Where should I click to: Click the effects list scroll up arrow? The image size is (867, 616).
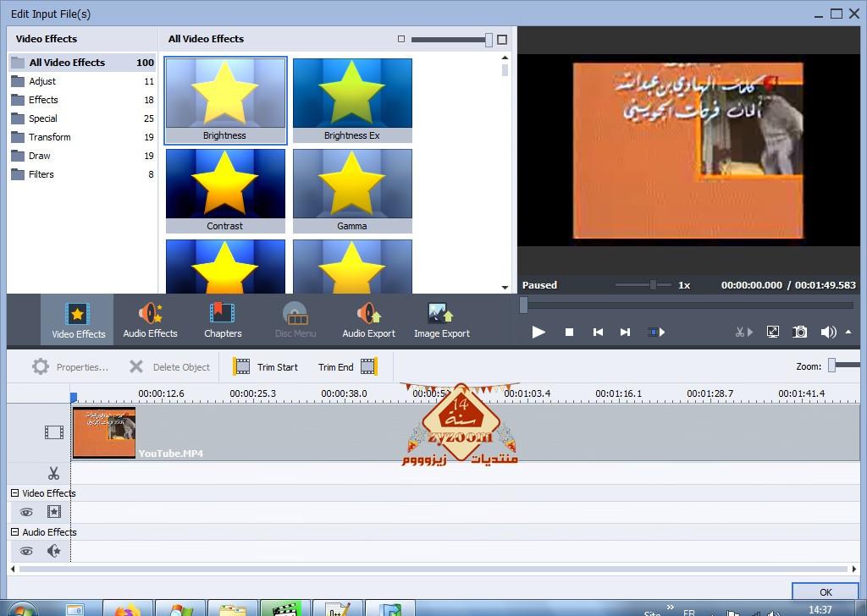[x=505, y=58]
